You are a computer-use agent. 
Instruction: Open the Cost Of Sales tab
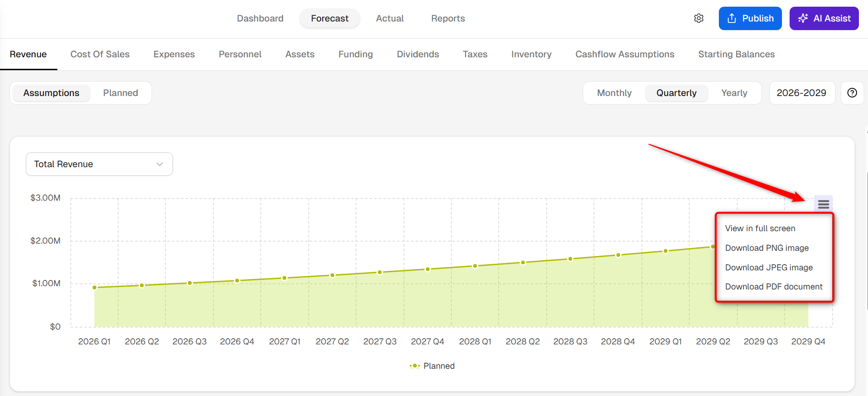tap(100, 54)
